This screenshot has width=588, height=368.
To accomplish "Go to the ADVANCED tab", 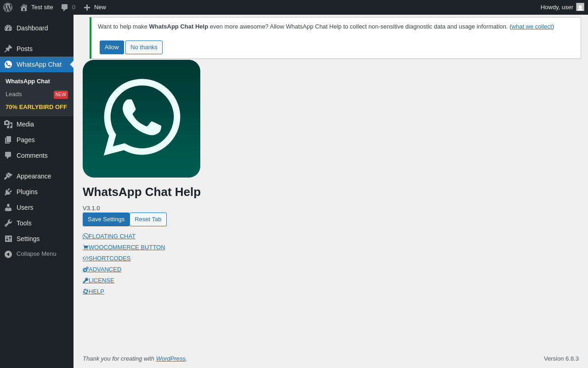I will pyautogui.click(x=102, y=270).
